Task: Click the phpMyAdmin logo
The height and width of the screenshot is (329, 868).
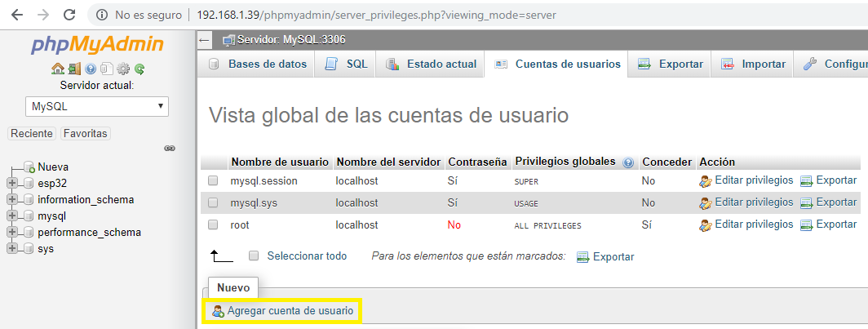Action: pyautogui.click(x=97, y=44)
